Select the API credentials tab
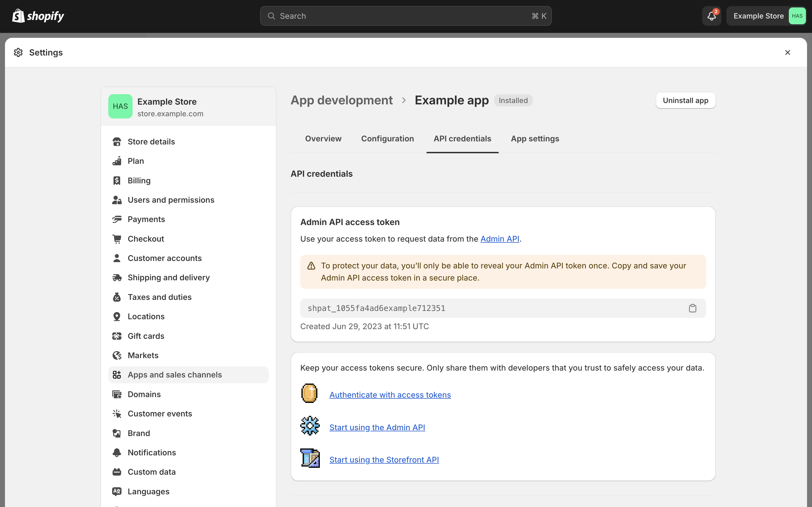Image resolution: width=812 pixels, height=507 pixels. click(x=462, y=139)
